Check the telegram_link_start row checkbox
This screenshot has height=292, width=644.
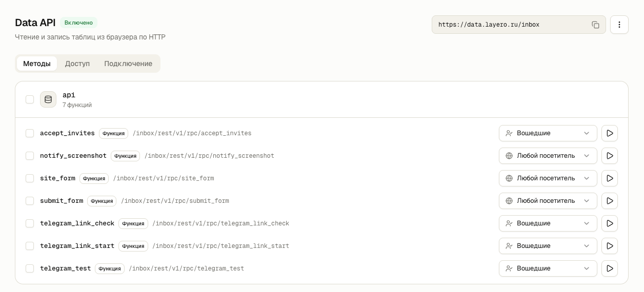point(30,246)
